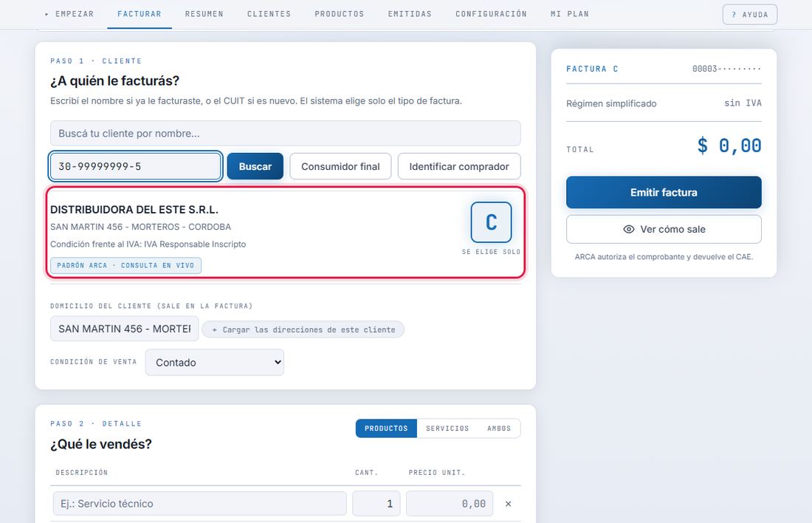The width and height of the screenshot is (812, 523).
Task: Open the Configuración tab
Action: tap(491, 14)
